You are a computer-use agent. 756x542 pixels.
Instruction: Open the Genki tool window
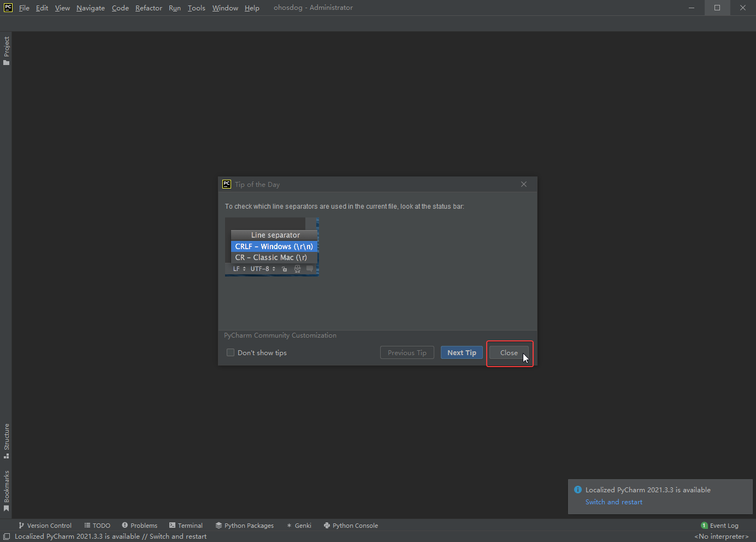coord(299,526)
